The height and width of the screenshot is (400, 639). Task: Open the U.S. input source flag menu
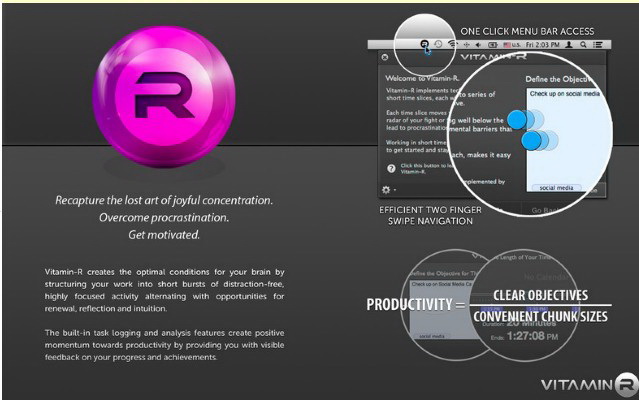(511, 45)
